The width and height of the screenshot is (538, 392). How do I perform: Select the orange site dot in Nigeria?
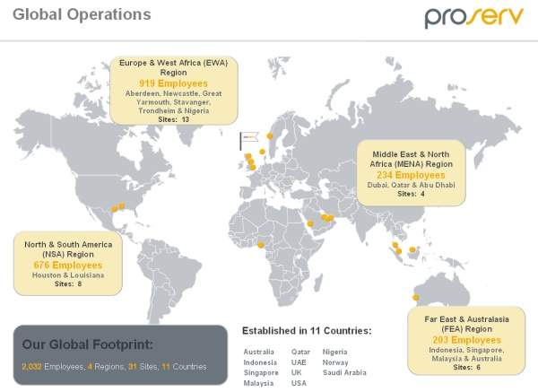point(261,245)
